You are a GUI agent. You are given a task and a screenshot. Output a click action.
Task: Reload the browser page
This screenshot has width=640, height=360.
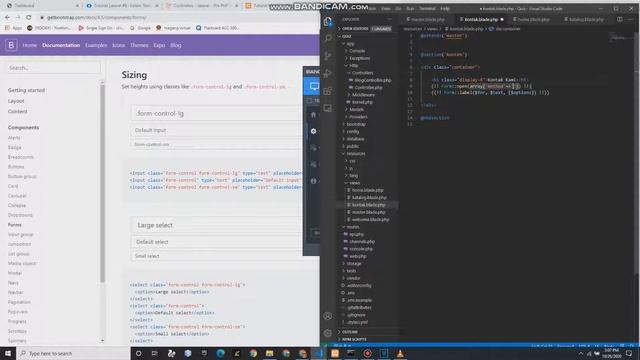coord(29,17)
